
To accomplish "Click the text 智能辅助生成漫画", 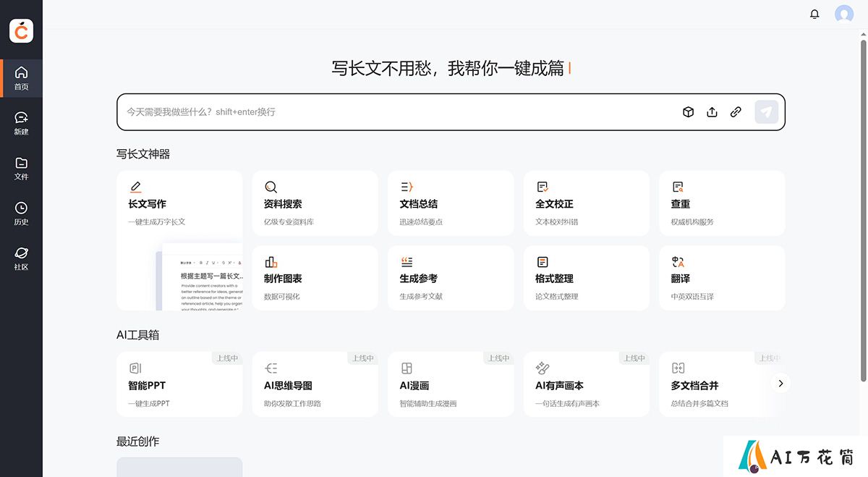I will tap(428, 403).
